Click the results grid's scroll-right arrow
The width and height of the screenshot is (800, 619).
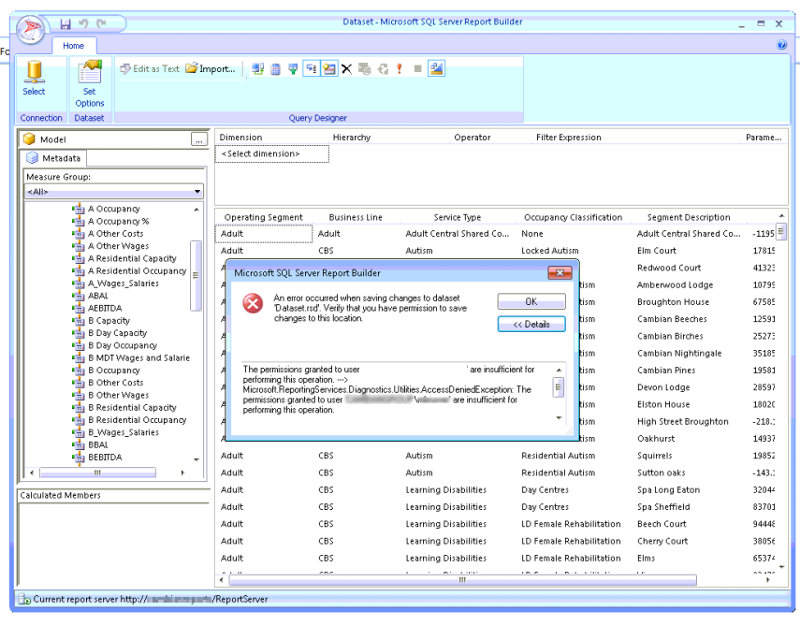768,580
